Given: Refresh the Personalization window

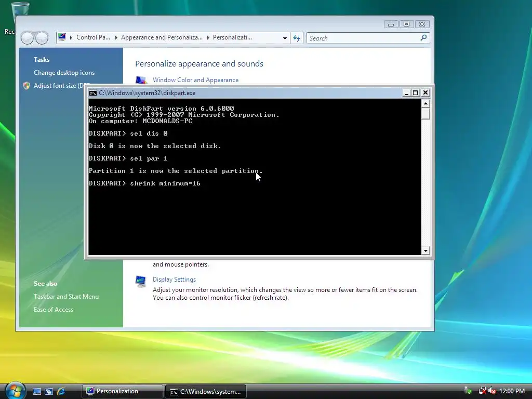Looking at the screenshot, I should (297, 38).
